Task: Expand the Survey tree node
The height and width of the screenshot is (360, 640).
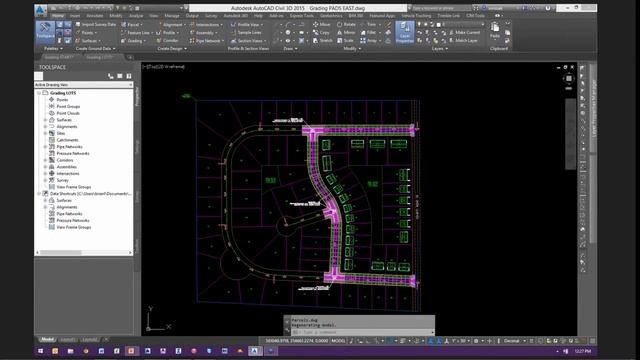Action: [45, 180]
